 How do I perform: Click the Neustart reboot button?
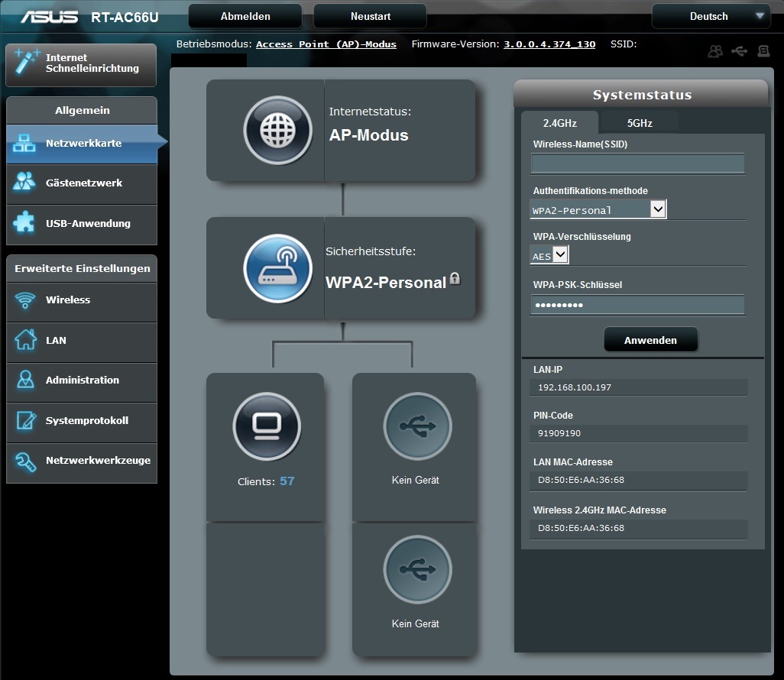pyautogui.click(x=370, y=17)
